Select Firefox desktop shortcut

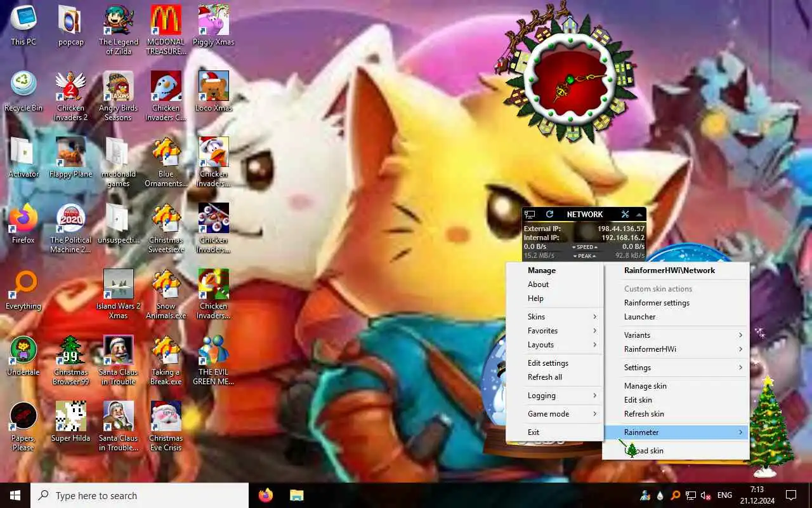tap(23, 224)
